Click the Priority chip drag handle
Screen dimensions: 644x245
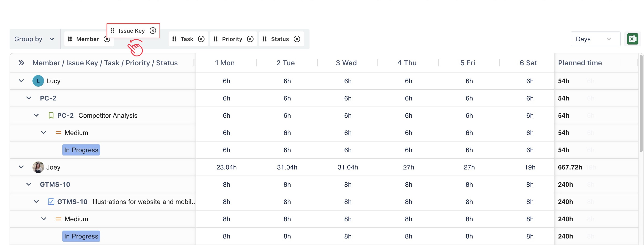[216, 39]
